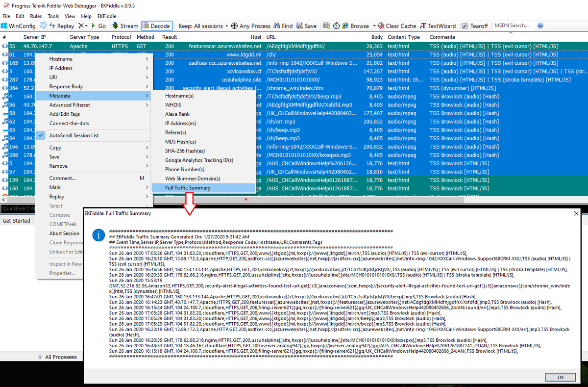588x387 pixels.
Task: Click the blue help icon in toolbar
Action: click(x=540, y=26)
